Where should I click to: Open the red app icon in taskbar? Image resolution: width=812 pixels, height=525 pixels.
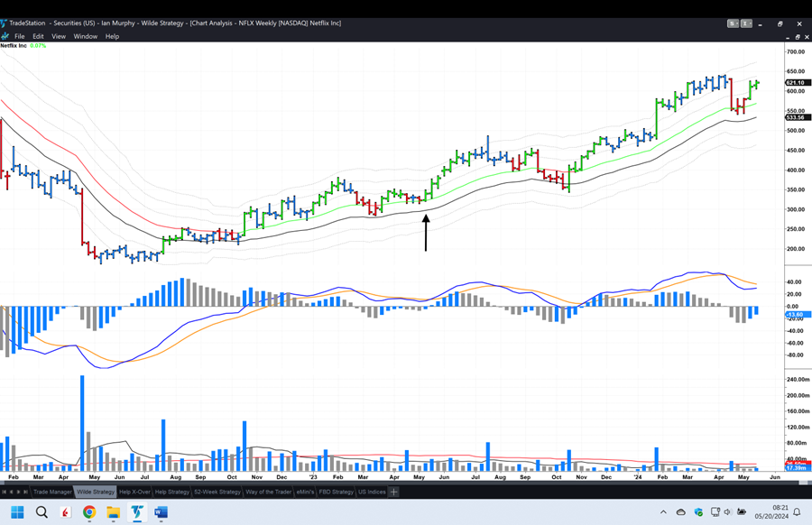(65, 512)
